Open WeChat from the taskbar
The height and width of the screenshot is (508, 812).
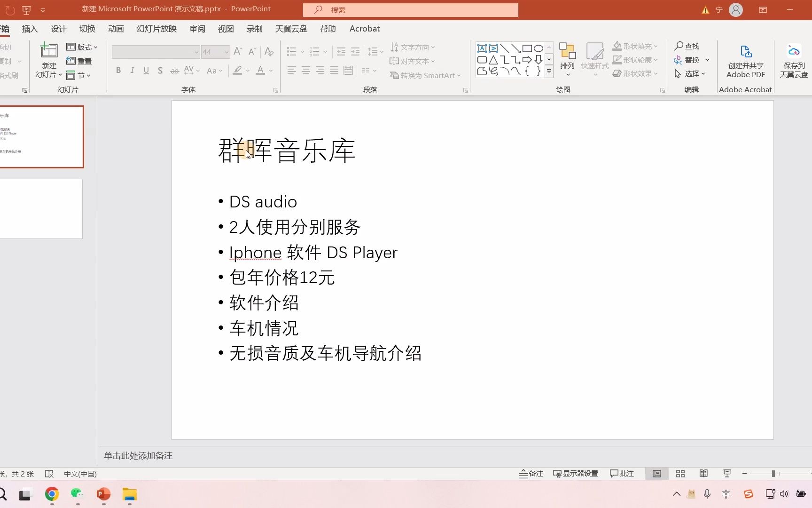click(x=77, y=494)
